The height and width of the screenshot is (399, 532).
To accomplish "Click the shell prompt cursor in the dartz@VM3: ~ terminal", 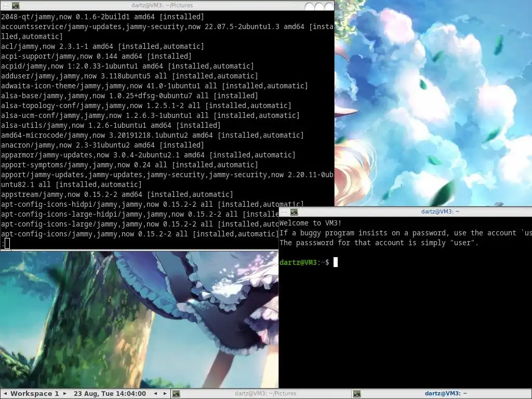I will click(x=336, y=262).
